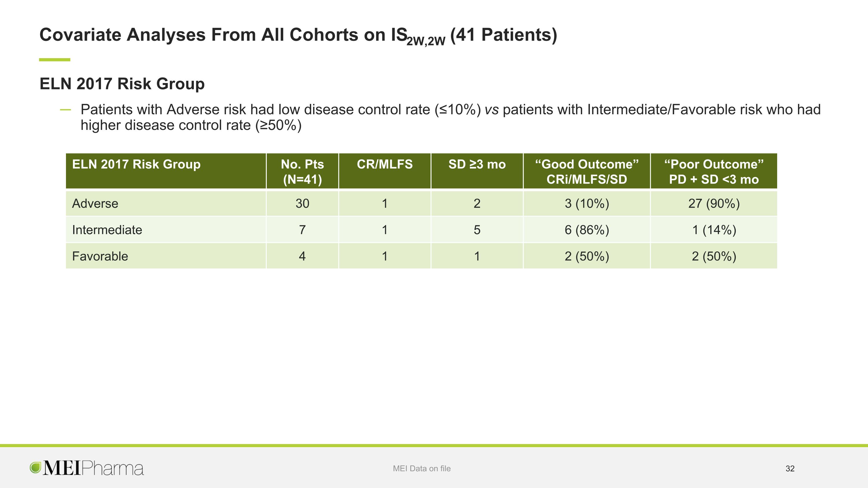
Task: Click the '27 (90%)' cell in Adverse row
Action: pyautogui.click(x=714, y=203)
